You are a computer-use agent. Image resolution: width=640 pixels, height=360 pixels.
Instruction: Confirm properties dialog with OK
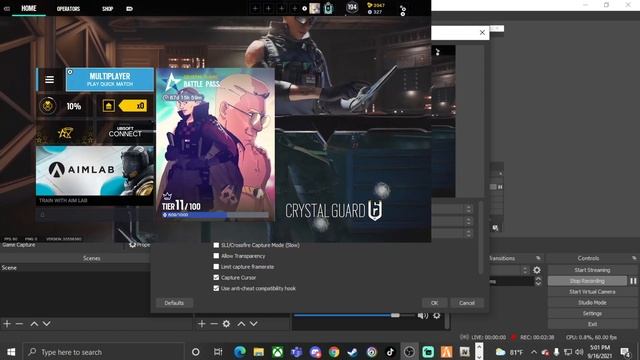[x=434, y=303]
